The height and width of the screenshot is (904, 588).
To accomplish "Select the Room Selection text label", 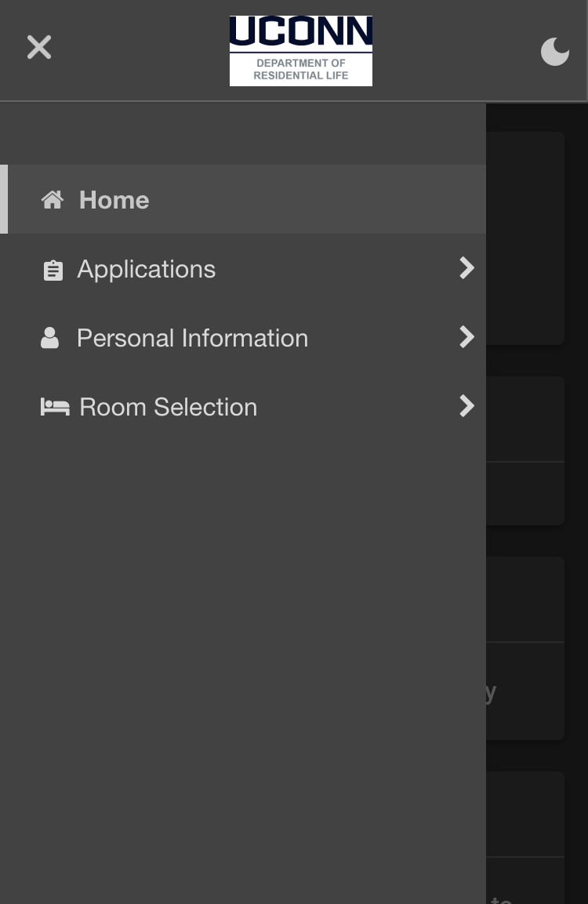I will point(168,407).
